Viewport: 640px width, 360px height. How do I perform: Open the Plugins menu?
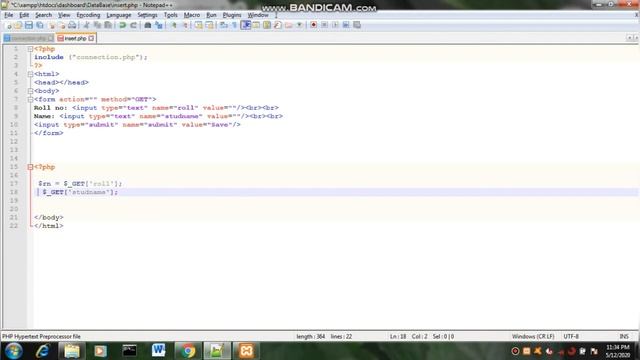(232, 15)
